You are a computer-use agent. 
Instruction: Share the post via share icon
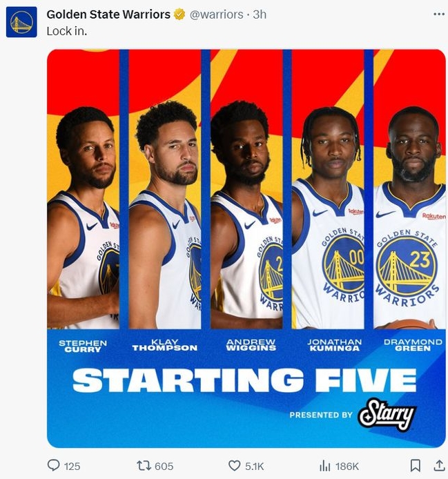[x=438, y=466]
